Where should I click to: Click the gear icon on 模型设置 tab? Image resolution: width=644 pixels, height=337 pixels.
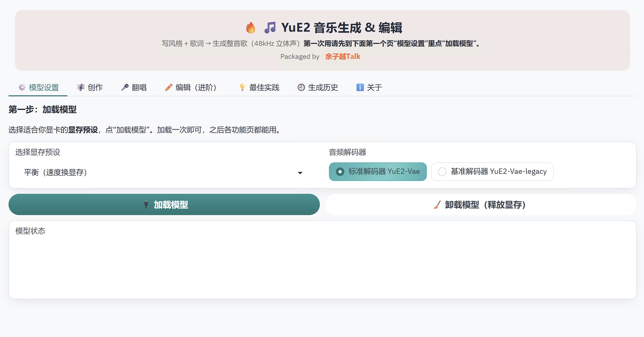click(x=22, y=87)
